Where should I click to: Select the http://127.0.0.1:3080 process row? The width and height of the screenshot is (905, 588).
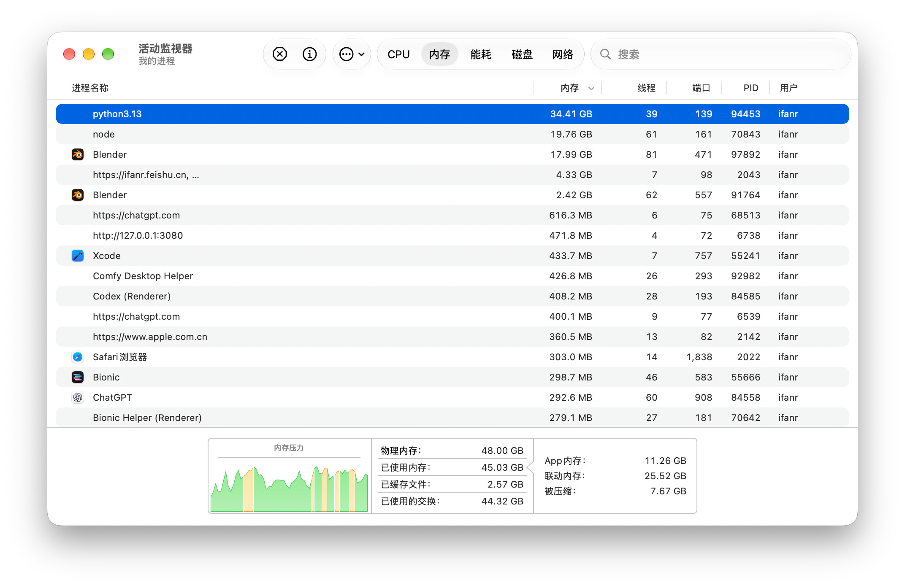click(x=452, y=235)
